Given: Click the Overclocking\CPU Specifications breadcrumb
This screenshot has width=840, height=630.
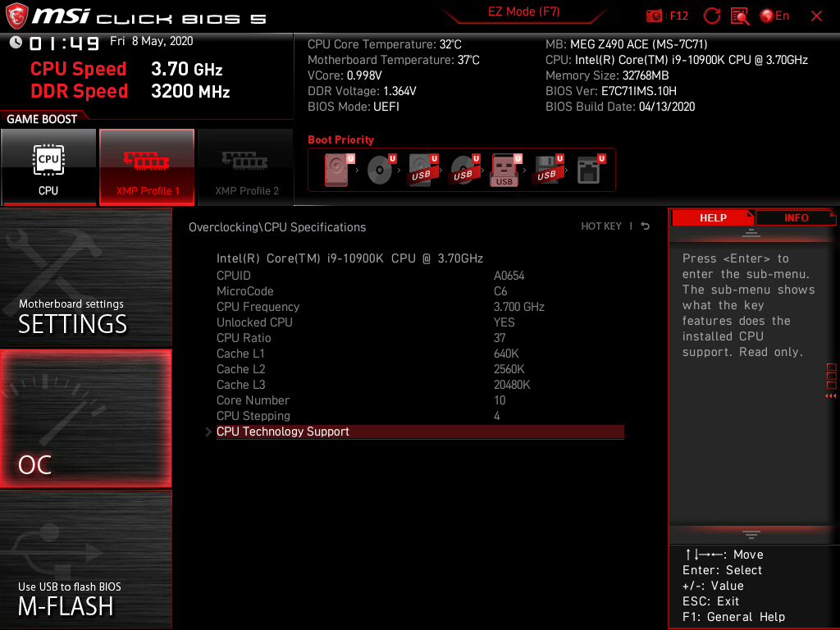Looking at the screenshot, I should (x=277, y=227).
